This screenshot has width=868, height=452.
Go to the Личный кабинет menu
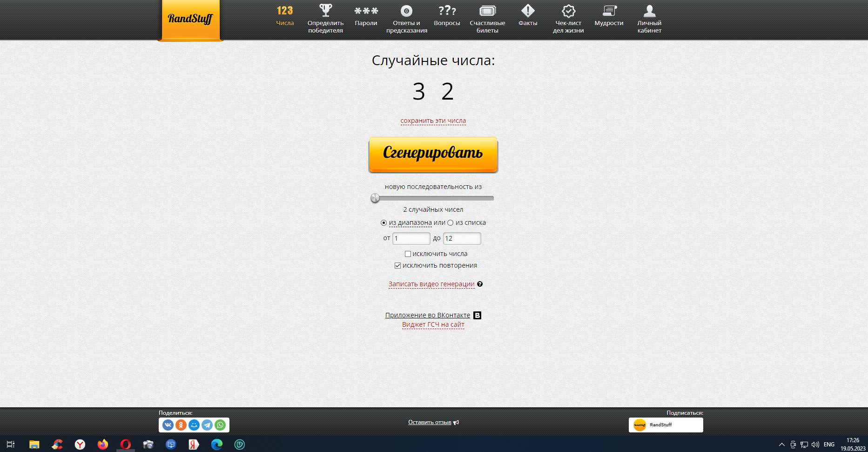coord(649,18)
